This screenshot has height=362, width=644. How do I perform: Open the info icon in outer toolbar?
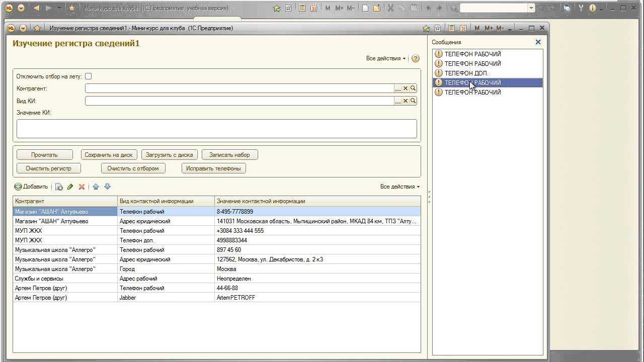[x=592, y=8]
